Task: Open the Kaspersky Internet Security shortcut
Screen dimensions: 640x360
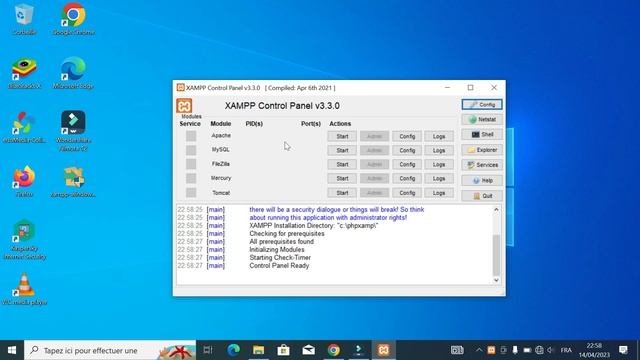Action: [x=24, y=240]
